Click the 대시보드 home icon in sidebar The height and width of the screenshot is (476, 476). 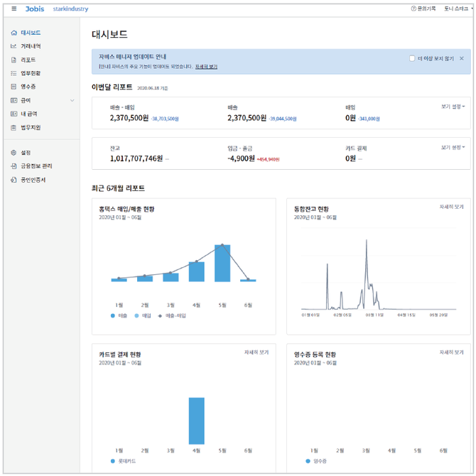point(13,33)
